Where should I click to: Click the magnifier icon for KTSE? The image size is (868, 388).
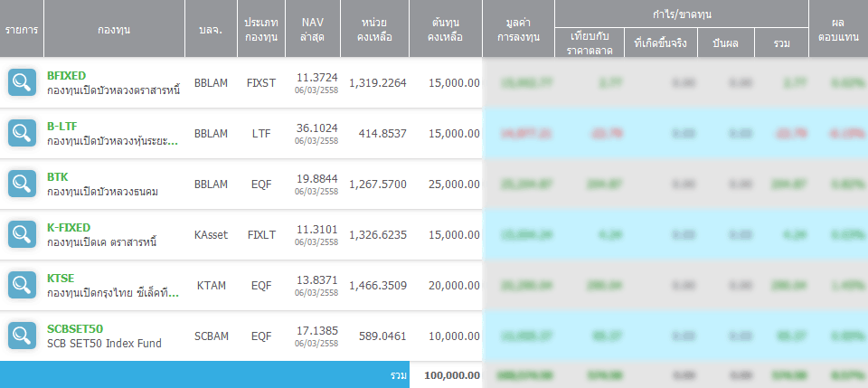[22, 285]
